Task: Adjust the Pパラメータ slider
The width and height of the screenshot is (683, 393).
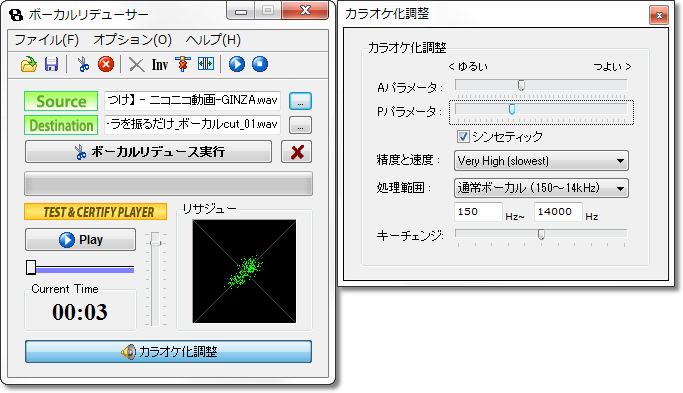Action: click(541, 110)
